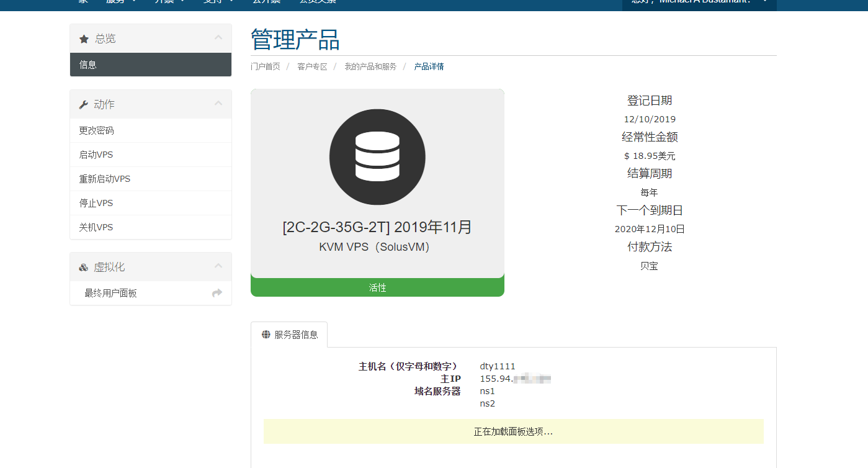
Task: Choose 更改密码 from the actions list
Action: (x=96, y=131)
